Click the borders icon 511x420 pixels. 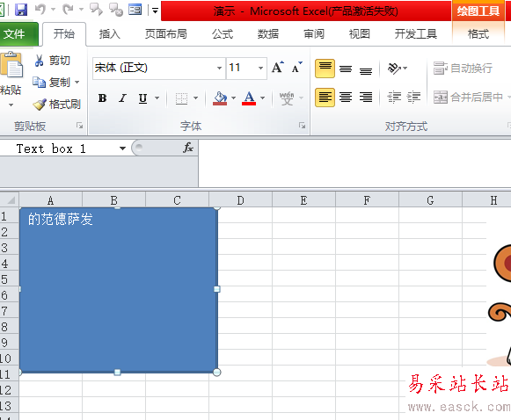(181, 98)
